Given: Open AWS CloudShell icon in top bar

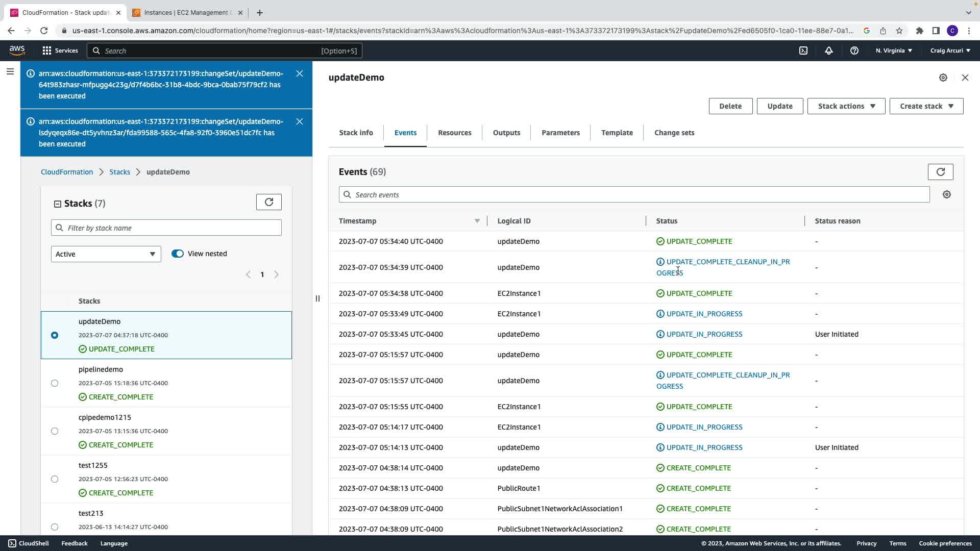Looking at the screenshot, I should 803,51.
